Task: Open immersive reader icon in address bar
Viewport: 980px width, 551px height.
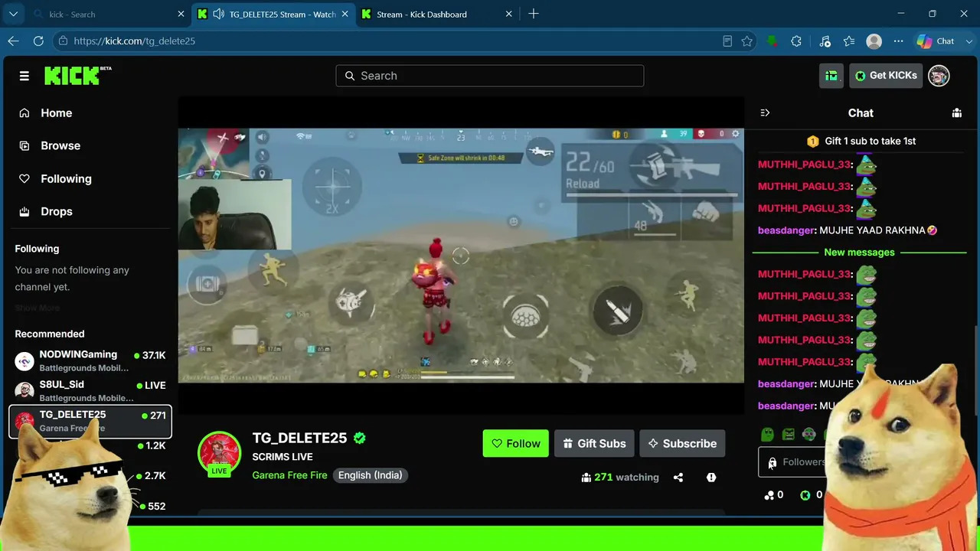Action: [727, 41]
